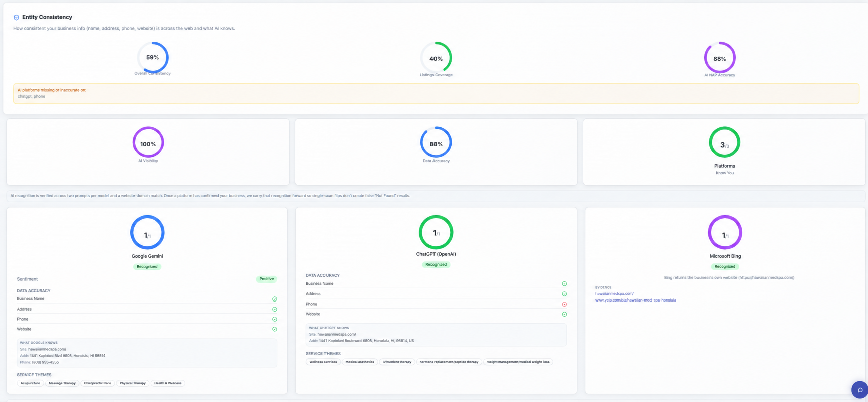The height and width of the screenshot is (402, 868).
Task: Click the ChatGPT card Website row label
Action: click(313, 314)
